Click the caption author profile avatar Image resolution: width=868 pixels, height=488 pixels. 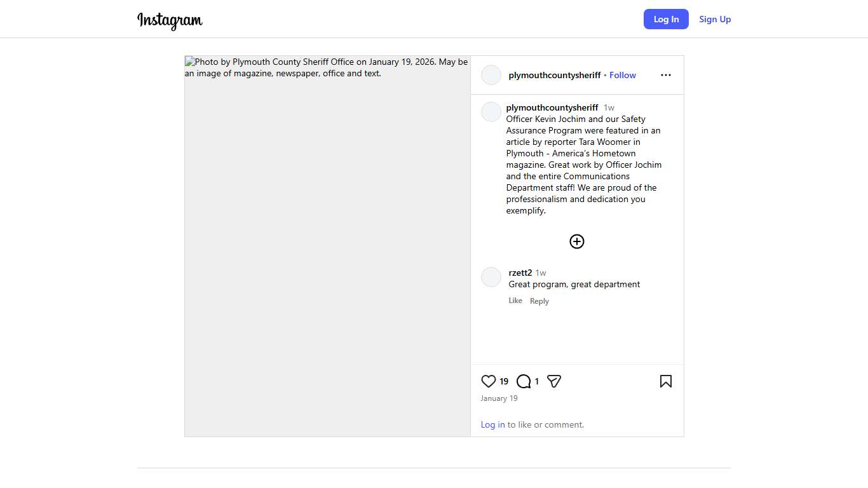pyautogui.click(x=491, y=112)
